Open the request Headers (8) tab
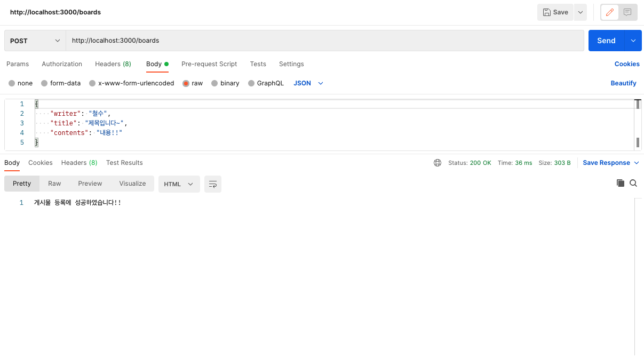Viewport: 644px width, 357px height. pos(113,64)
